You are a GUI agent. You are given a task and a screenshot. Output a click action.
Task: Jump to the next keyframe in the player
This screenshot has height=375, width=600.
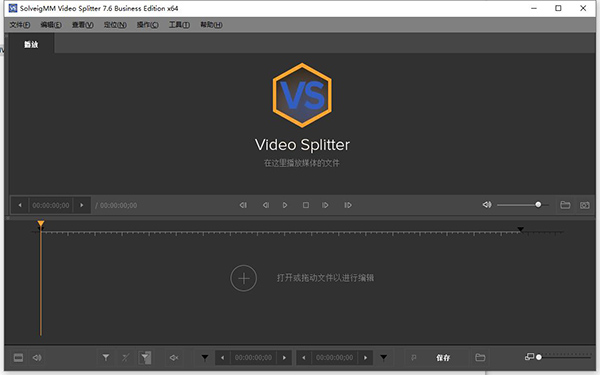[347, 205]
